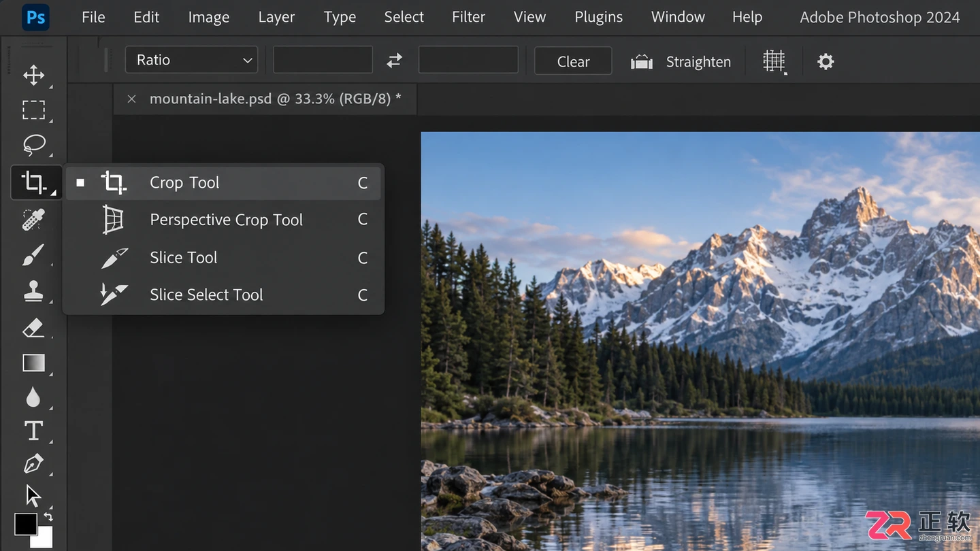The width and height of the screenshot is (980, 551).
Task: Choose Slice Tool from the flyout
Action: pos(223,257)
